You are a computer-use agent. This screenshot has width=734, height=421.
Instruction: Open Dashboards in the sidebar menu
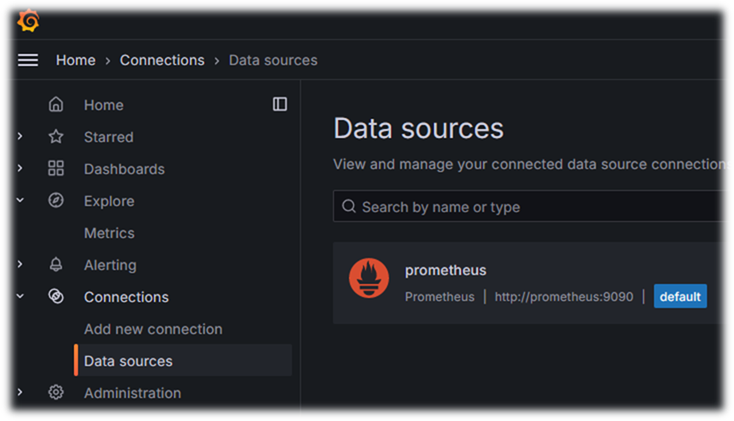point(124,169)
